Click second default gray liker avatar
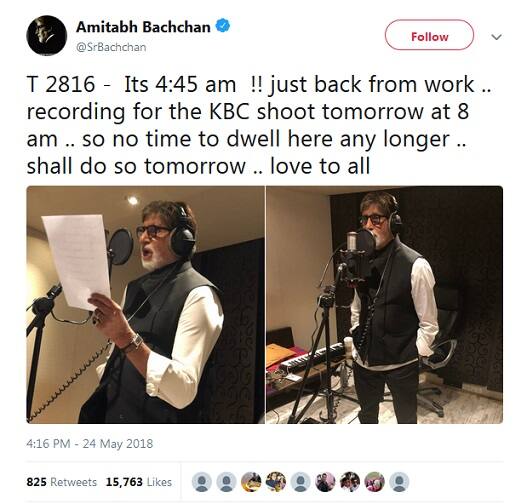Viewport: 527px width, 504px height. click(x=227, y=482)
